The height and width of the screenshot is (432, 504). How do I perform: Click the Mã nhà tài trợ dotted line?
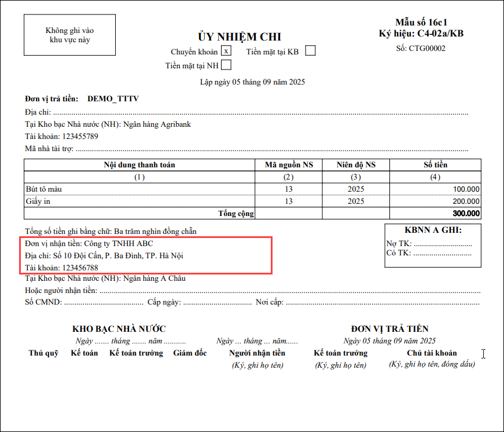coord(272,149)
